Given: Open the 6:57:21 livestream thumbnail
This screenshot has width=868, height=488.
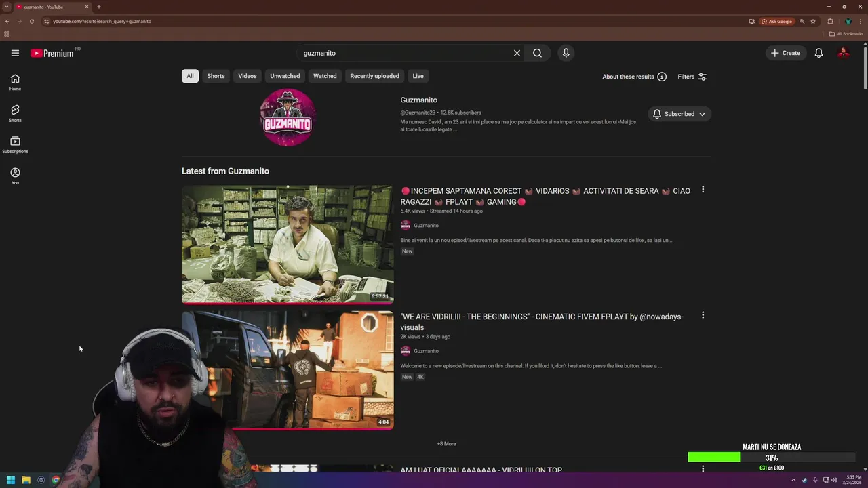Looking at the screenshot, I should point(288,244).
